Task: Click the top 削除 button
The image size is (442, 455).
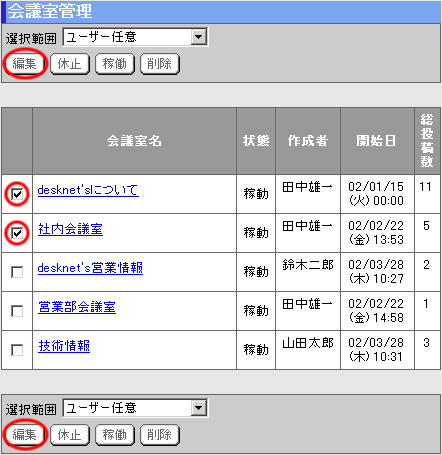Action: click(160, 64)
